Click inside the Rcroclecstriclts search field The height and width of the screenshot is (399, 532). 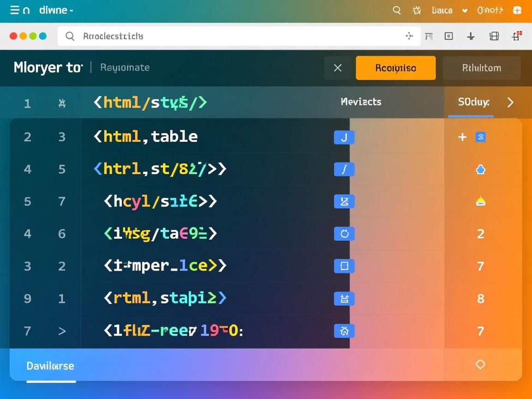231,36
